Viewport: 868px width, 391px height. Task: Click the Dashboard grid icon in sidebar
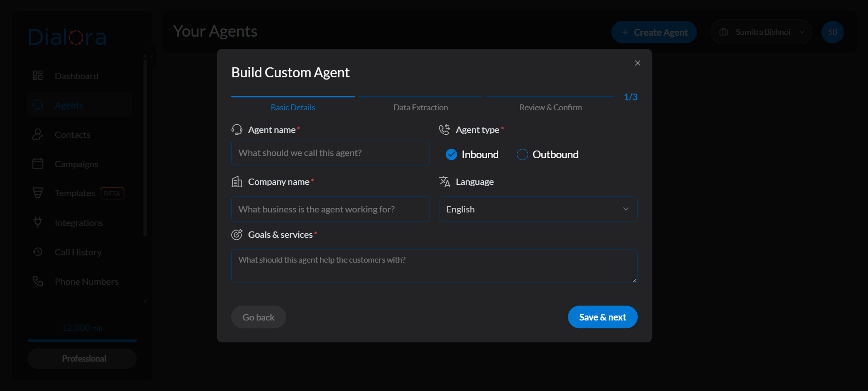tap(38, 75)
